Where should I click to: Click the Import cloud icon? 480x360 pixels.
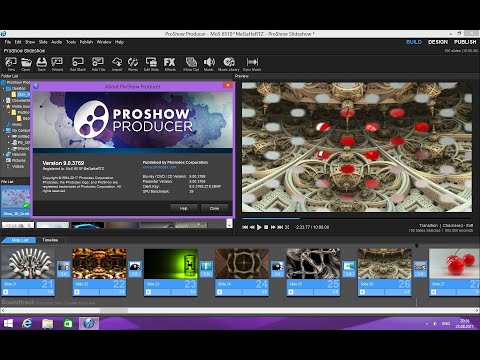[117, 63]
